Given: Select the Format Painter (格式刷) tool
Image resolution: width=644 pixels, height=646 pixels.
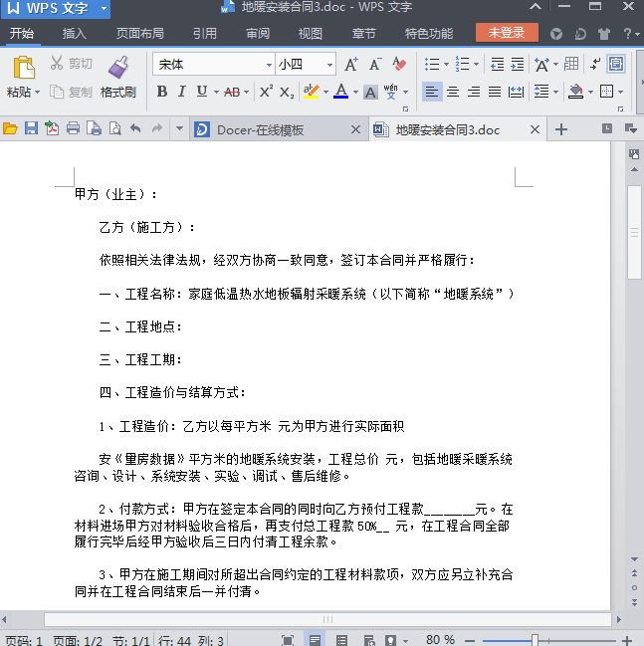Looking at the screenshot, I should [x=118, y=78].
